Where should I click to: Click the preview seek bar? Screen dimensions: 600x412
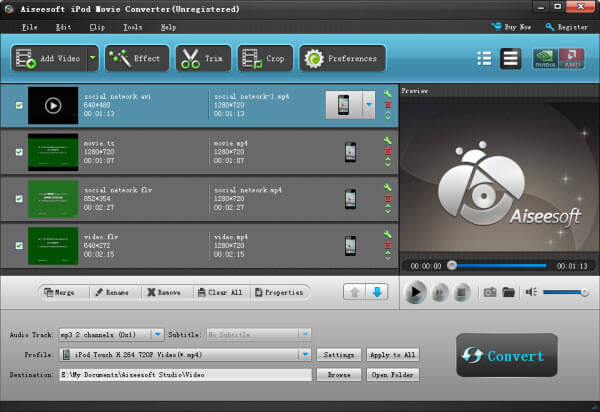[497, 265]
